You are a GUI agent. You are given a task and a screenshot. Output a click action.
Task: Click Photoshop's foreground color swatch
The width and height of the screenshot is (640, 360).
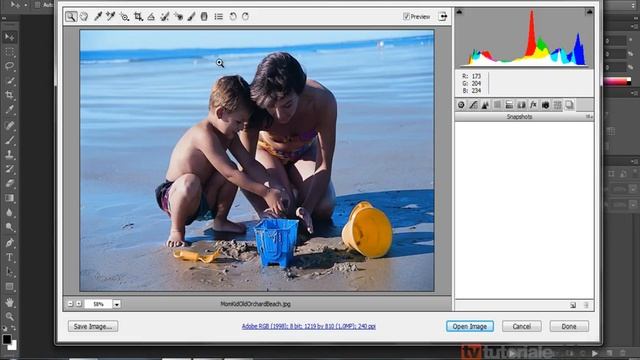[x=7, y=340]
